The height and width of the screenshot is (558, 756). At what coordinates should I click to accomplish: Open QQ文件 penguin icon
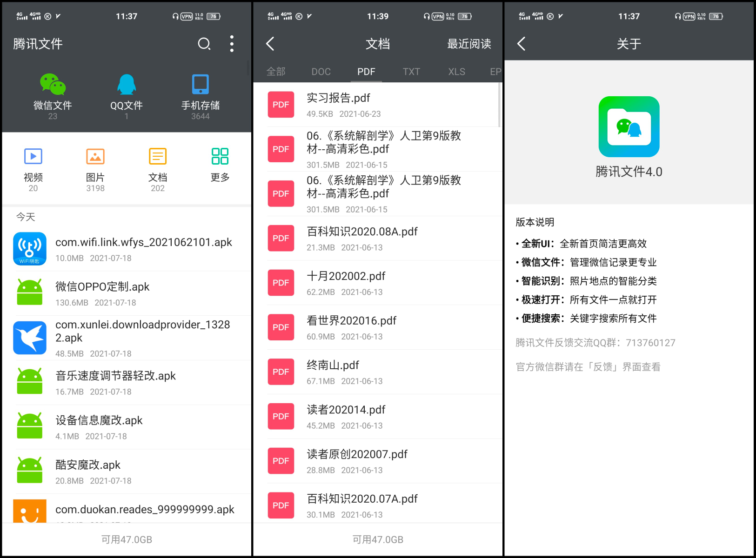(x=126, y=85)
